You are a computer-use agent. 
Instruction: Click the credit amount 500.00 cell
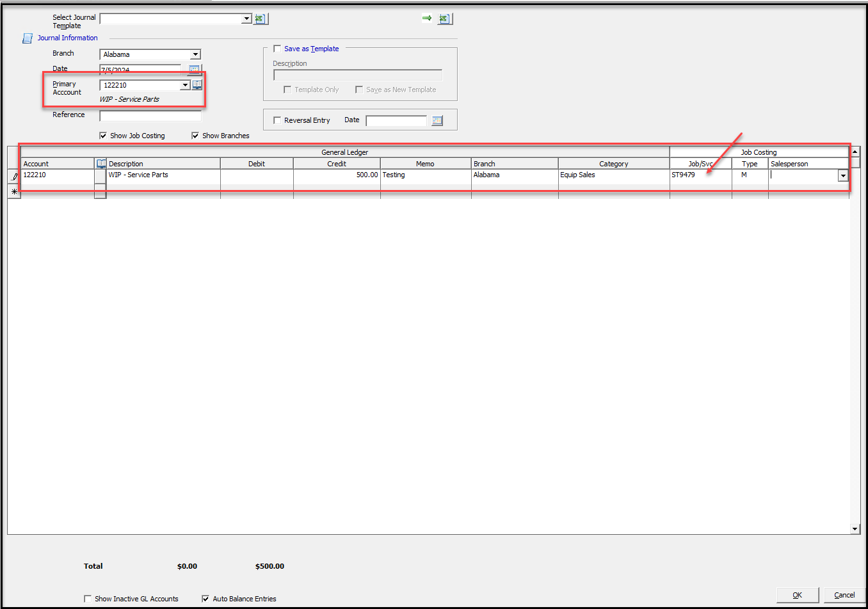coord(337,175)
